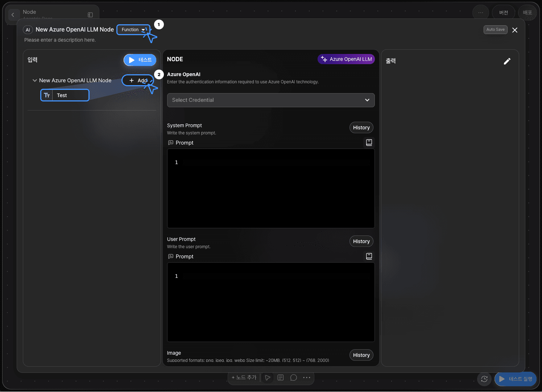Run the test with 테스트 실행 button
542x392 pixels.
point(516,379)
